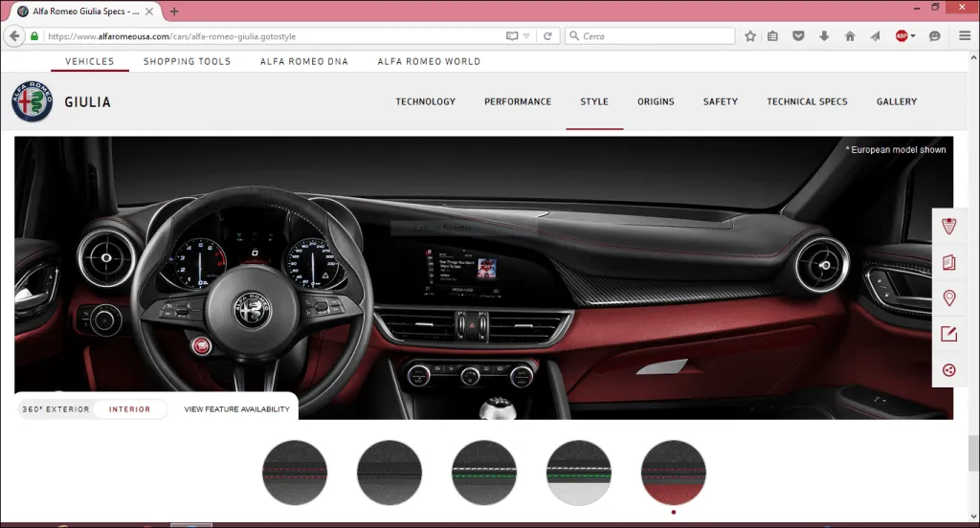Click the GIULIA model title
The width and height of the screenshot is (980, 528).
(x=87, y=101)
